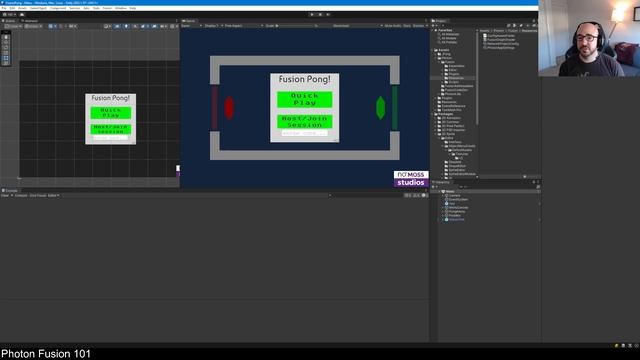This screenshot has width=640, height=360.
Task: Toggle scene audio in Scene view
Action: [x=135, y=26]
